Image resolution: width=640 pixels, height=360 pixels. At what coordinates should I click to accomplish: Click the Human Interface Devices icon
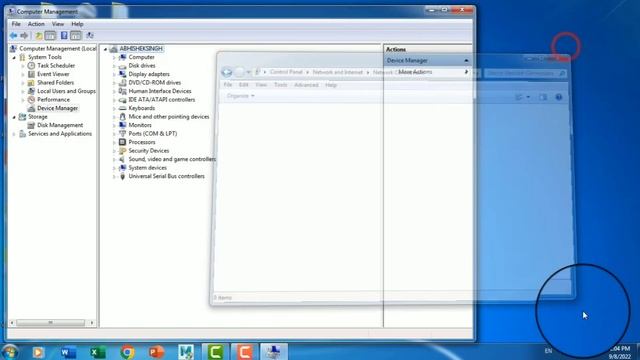[122, 91]
